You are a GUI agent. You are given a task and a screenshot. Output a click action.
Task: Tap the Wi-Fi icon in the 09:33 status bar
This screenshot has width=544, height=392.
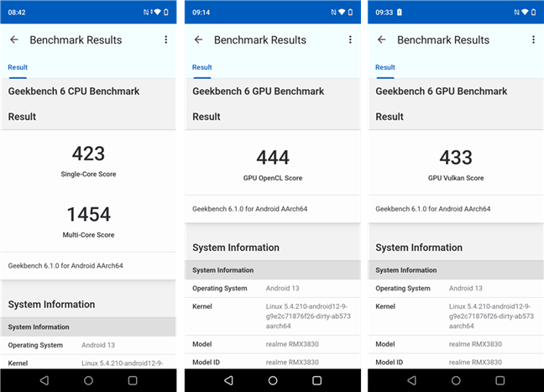click(525, 12)
